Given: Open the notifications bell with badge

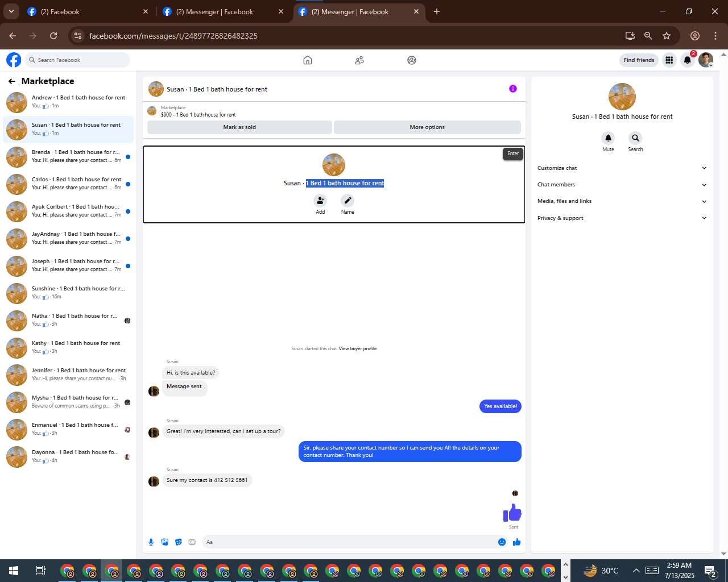Looking at the screenshot, I should [688, 60].
